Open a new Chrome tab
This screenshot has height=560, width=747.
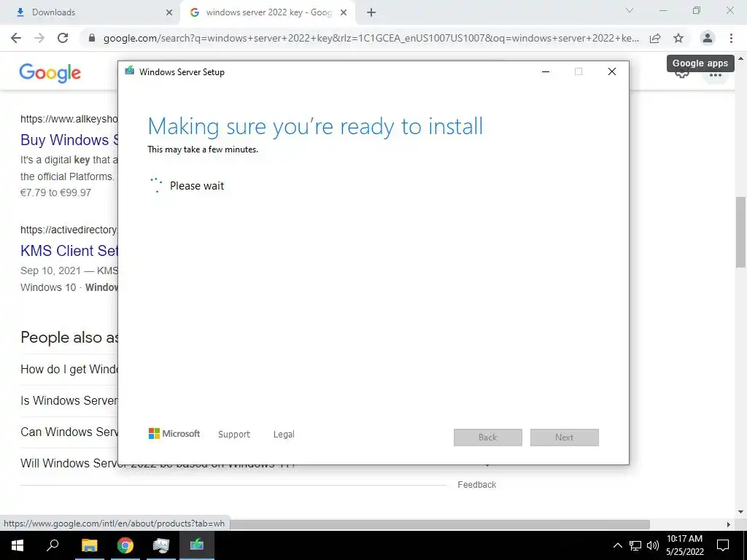pos(371,12)
